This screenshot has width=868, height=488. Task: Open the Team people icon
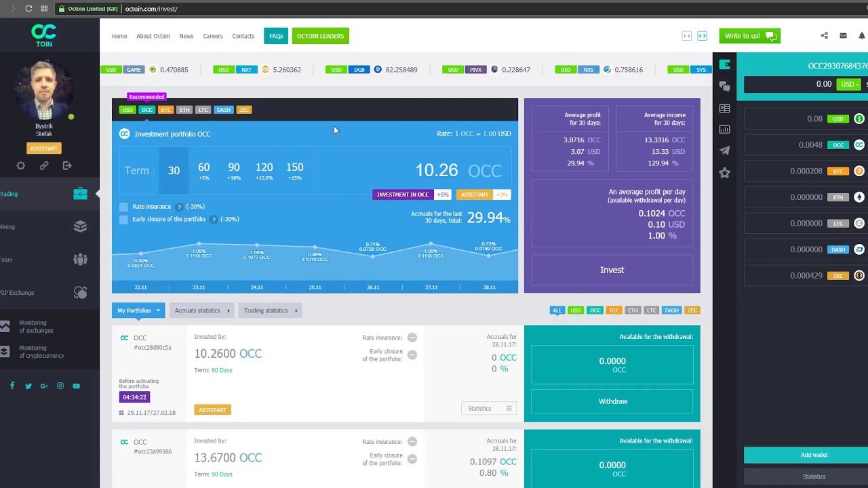(80, 260)
